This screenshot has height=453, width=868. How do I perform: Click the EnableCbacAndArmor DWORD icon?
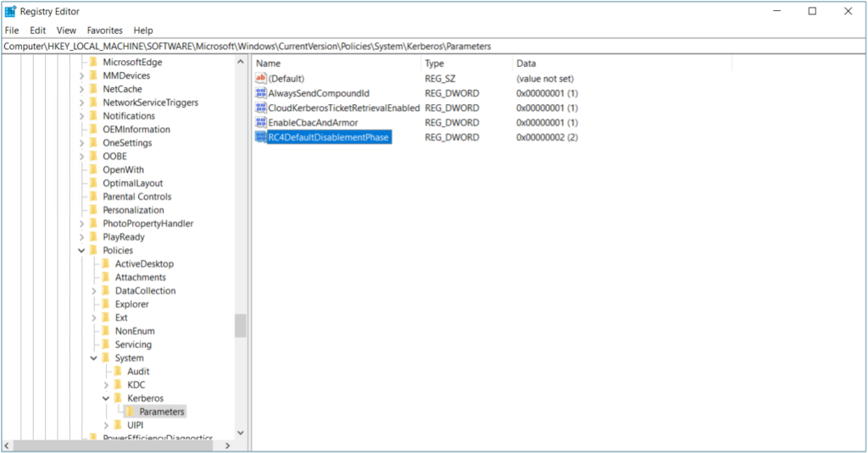tap(261, 123)
